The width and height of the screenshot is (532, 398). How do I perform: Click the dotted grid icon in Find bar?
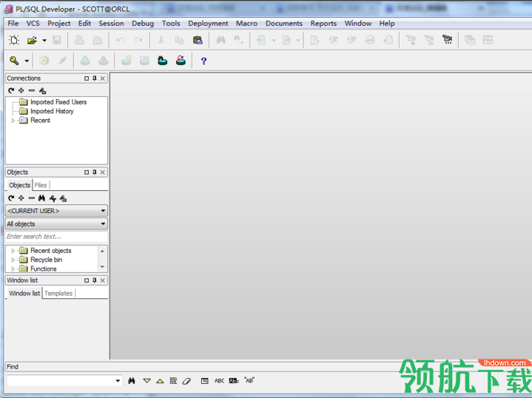[173, 381]
